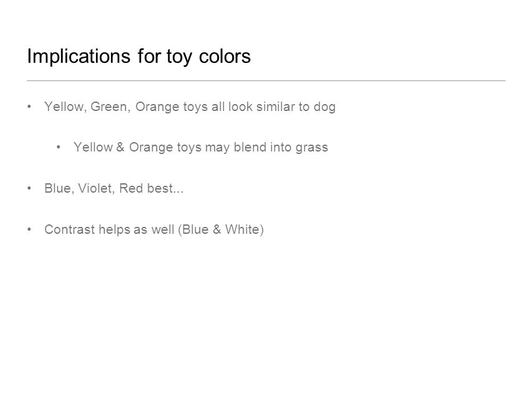This screenshot has height=399, width=532.
Task: Select the sub-bullet marker before "Yellow & Orange"
Action: coord(59,147)
